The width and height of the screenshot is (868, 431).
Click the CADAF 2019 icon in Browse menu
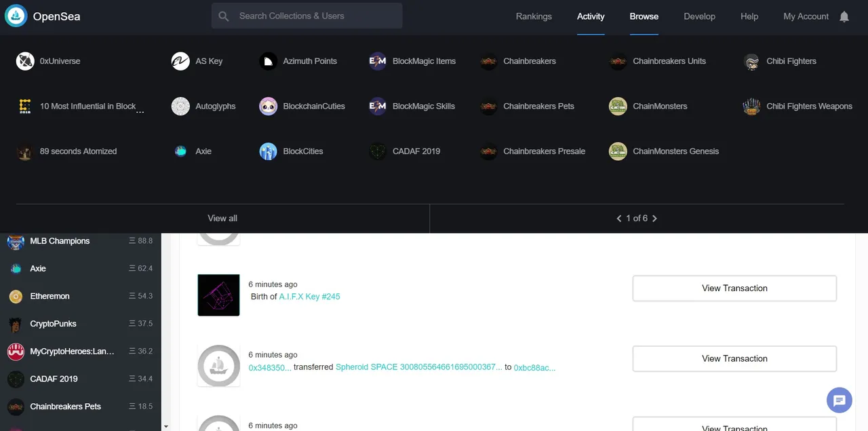378,151
